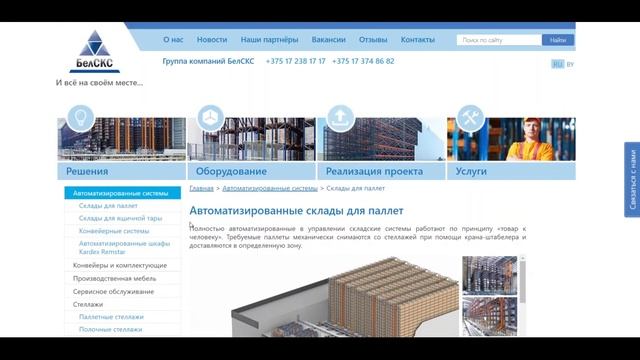Click the lightbulb icon above Решения
The height and width of the screenshot is (360, 640).
coord(80,118)
